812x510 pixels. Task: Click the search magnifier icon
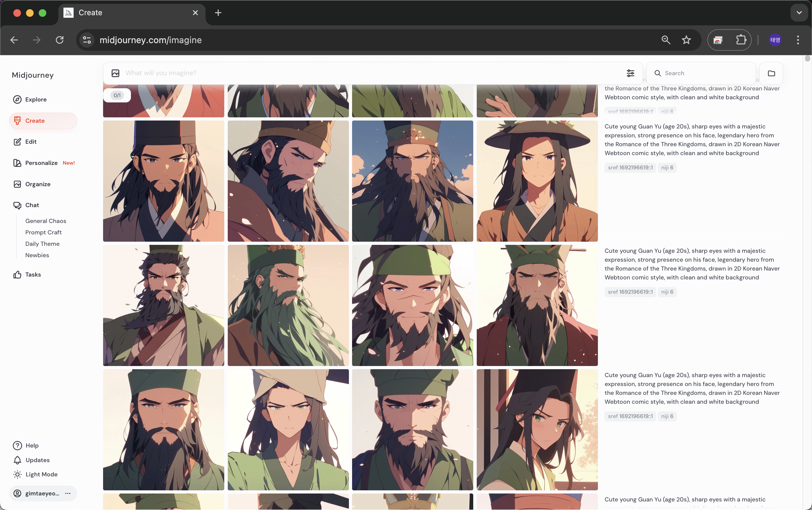click(x=657, y=73)
